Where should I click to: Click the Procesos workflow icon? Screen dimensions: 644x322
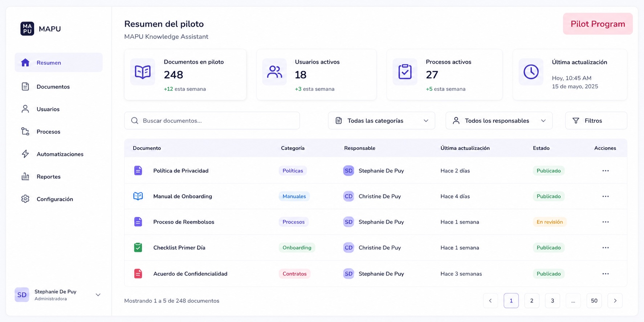point(25,131)
